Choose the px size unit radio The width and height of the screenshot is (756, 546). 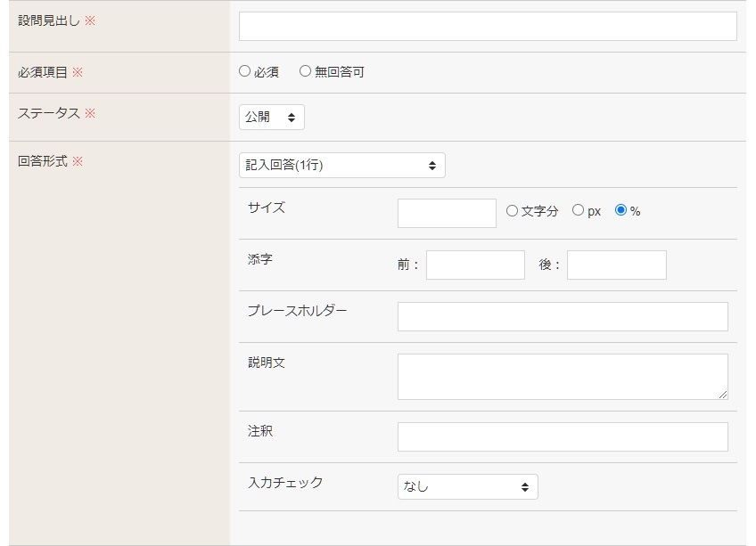[578, 211]
